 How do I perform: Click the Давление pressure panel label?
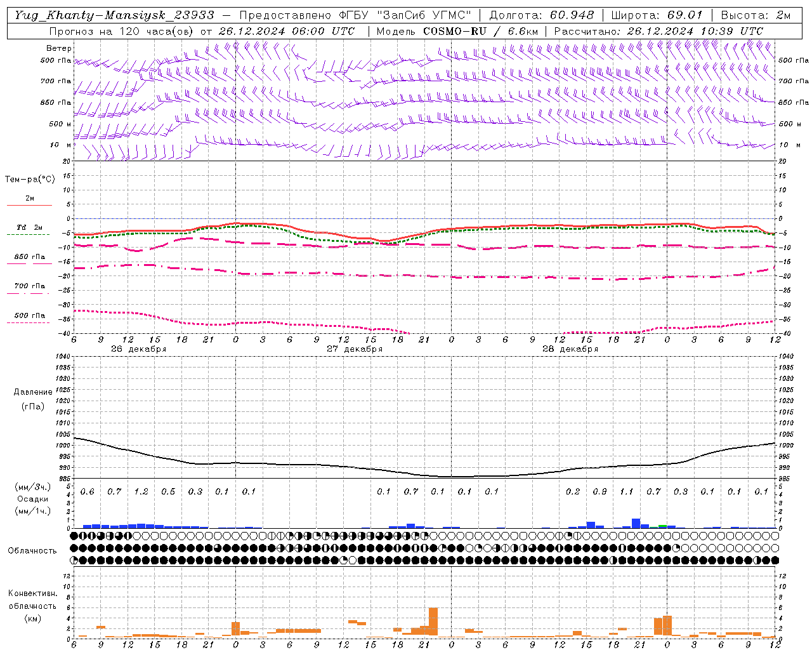click(x=33, y=392)
